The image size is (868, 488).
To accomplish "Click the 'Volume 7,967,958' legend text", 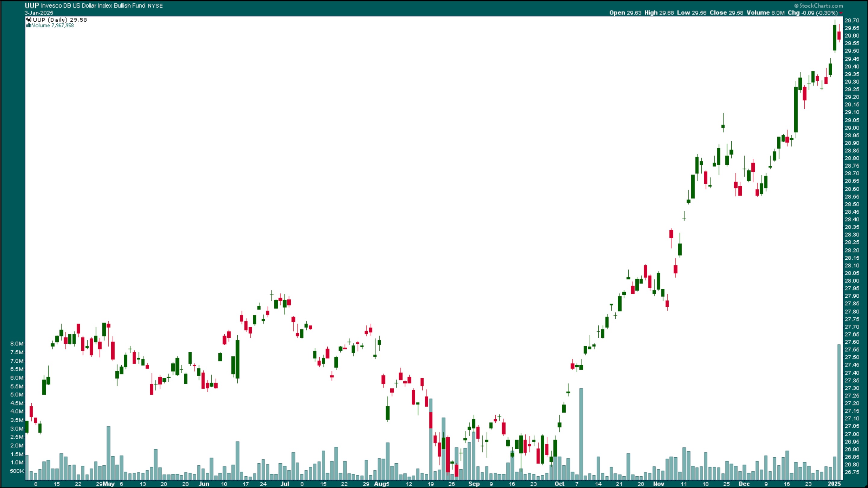I will tap(53, 26).
